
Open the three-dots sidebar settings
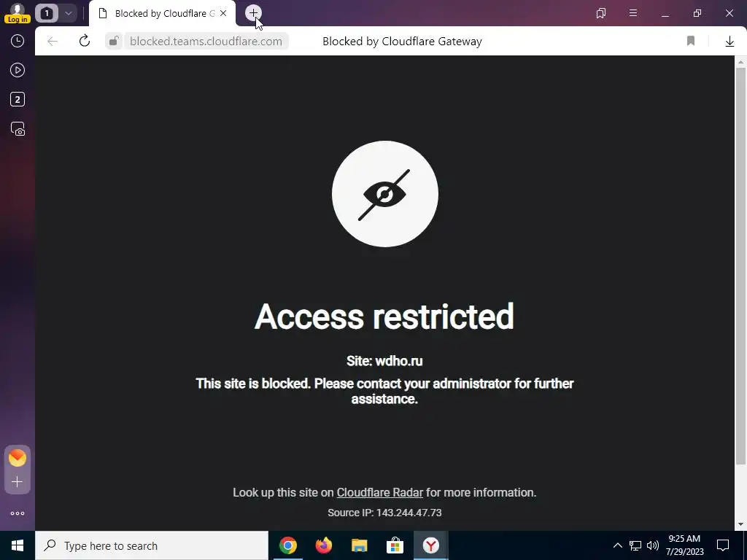pyautogui.click(x=18, y=513)
